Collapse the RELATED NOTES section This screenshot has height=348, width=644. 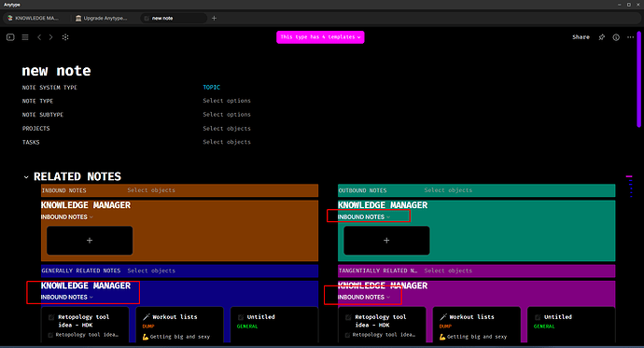(x=26, y=177)
